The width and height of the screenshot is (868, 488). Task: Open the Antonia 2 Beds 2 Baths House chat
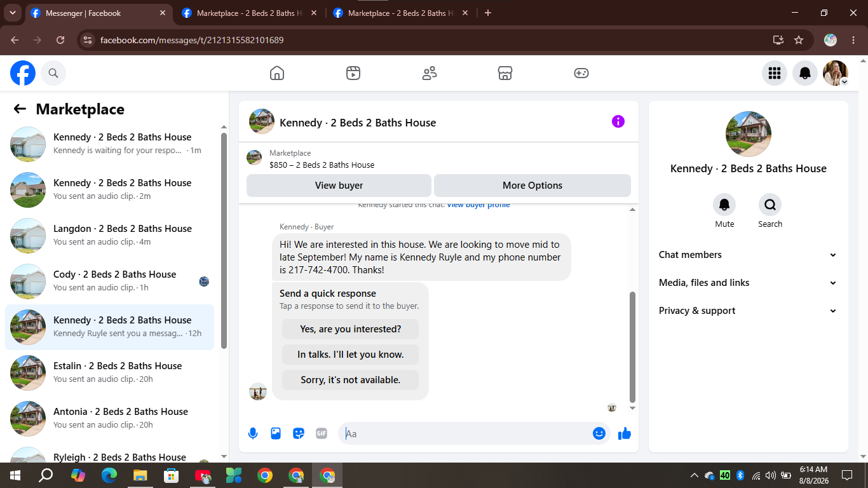click(x=109, y=419)
